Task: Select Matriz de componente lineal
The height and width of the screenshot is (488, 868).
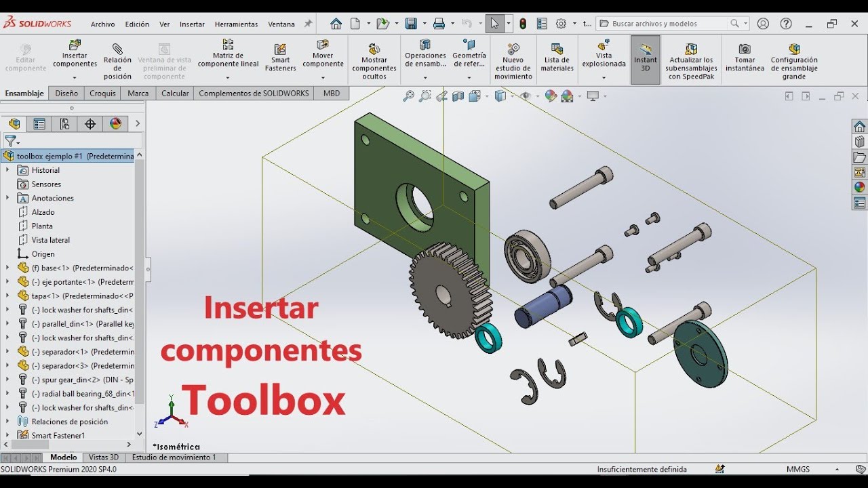Action: [x=228, y=54]
